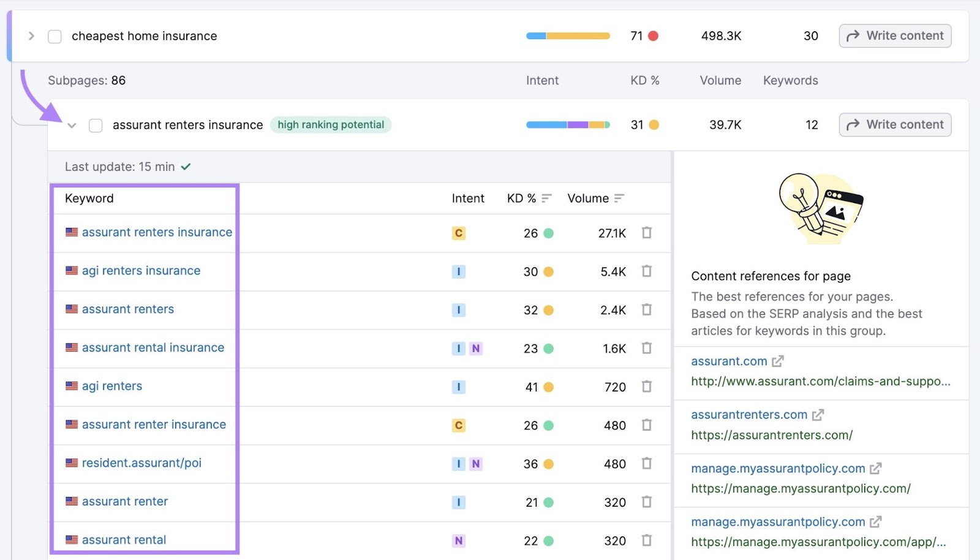
Task: Click the C intent badge for assurant renter insurance
Action: click(459, 425)
